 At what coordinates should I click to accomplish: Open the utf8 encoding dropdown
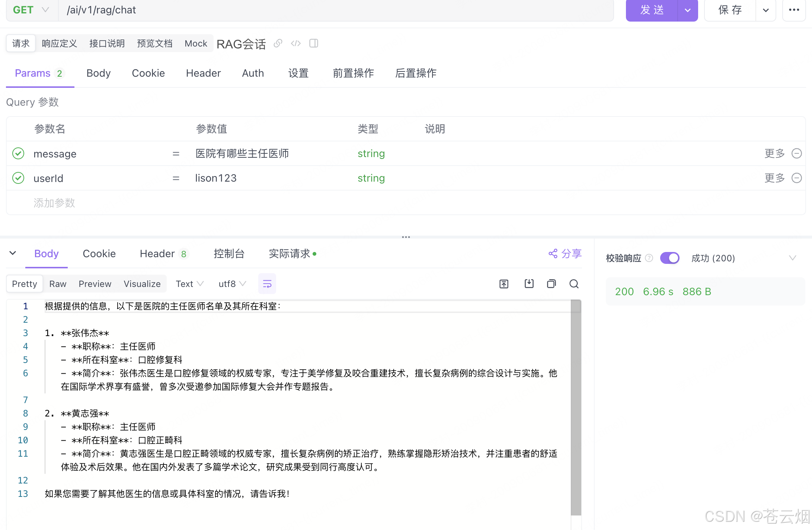click(x=232, y=284)
